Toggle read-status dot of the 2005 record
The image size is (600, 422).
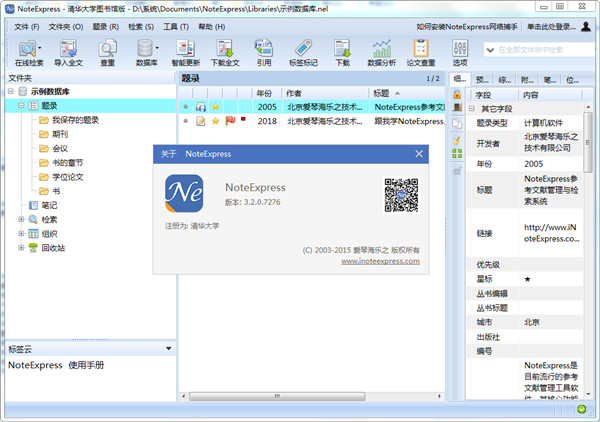point(185,106)
